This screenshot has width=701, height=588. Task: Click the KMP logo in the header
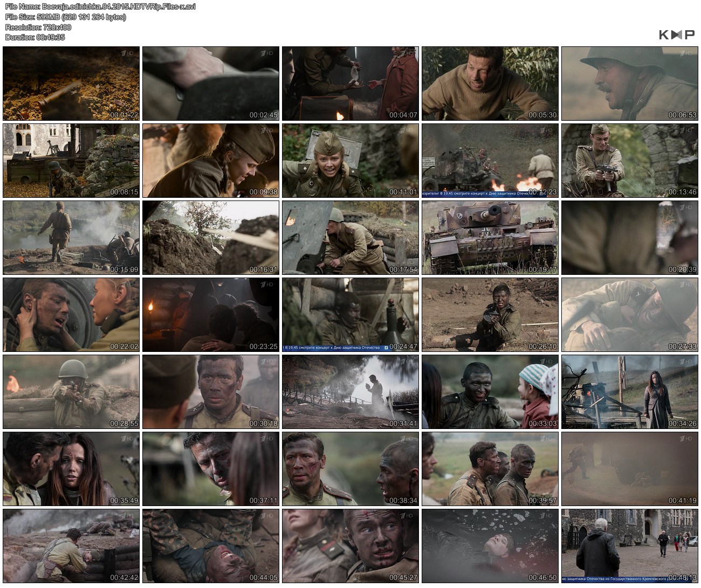pos(676,35)
